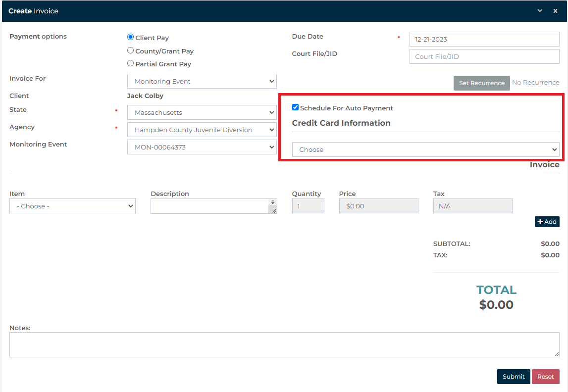Click the Set Recurrence button
568x392 pixels.
pyautogui.click(x=481, y=83)
